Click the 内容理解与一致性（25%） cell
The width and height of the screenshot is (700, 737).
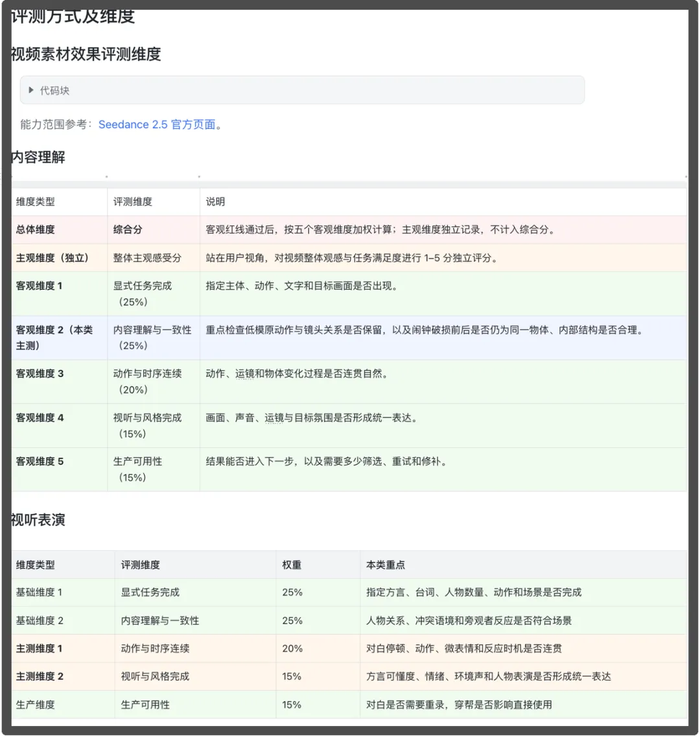[x=154, y=338]
